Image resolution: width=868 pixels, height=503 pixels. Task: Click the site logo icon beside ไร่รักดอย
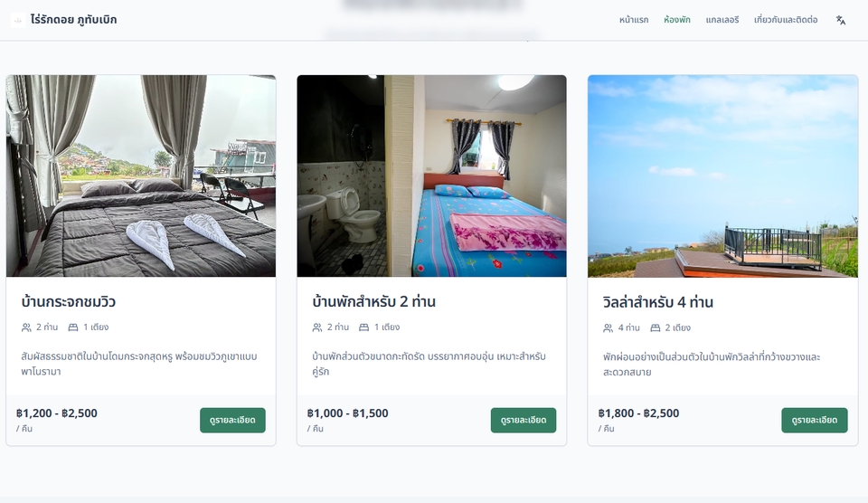click(18, 21)
